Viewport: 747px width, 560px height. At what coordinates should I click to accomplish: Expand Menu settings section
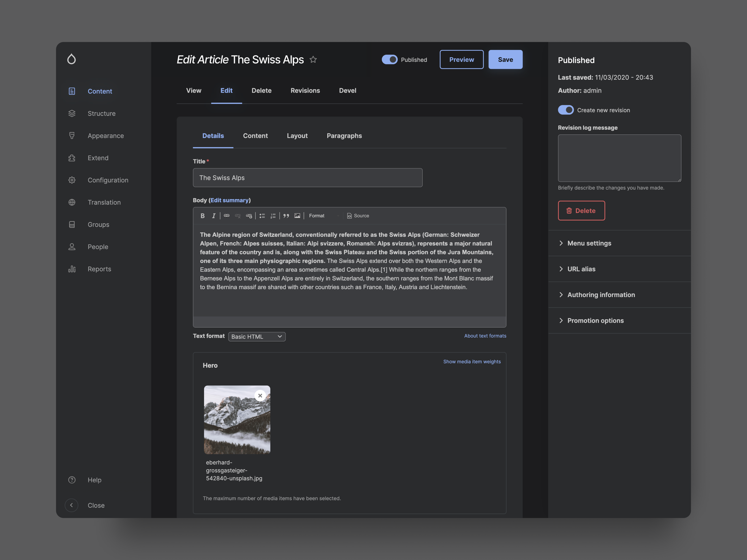click(619, 243)
